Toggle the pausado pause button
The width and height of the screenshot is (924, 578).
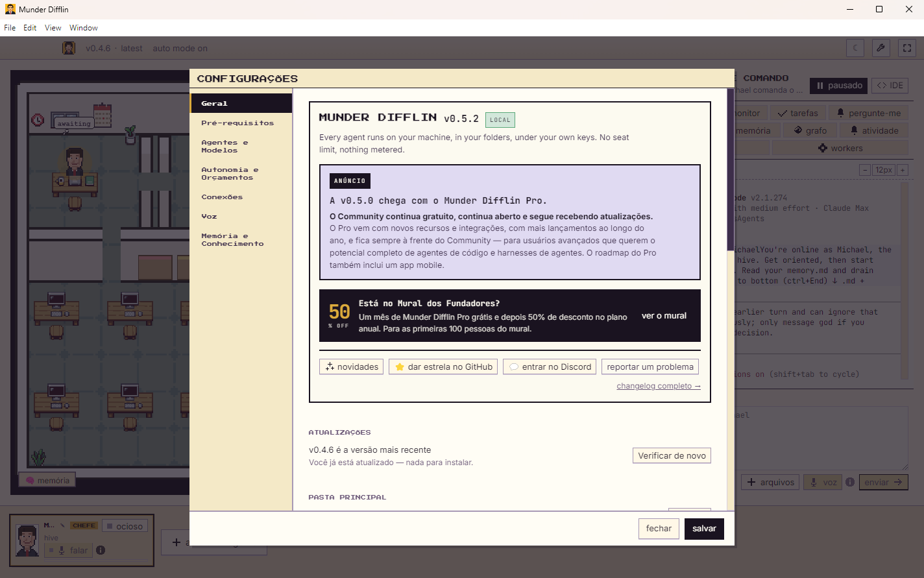(838, 85)
